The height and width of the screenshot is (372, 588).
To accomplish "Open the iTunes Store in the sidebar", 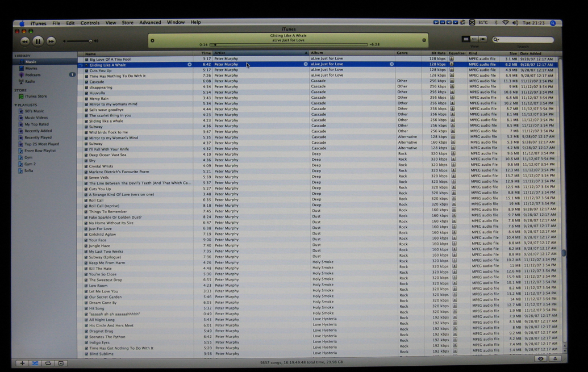I will click(x=36, y=97).
